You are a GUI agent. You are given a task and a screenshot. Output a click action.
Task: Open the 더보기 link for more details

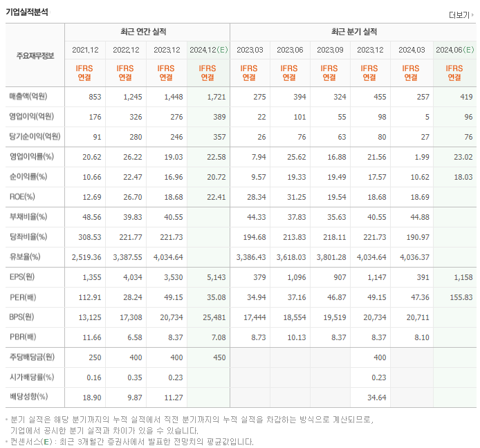point(459,15)
